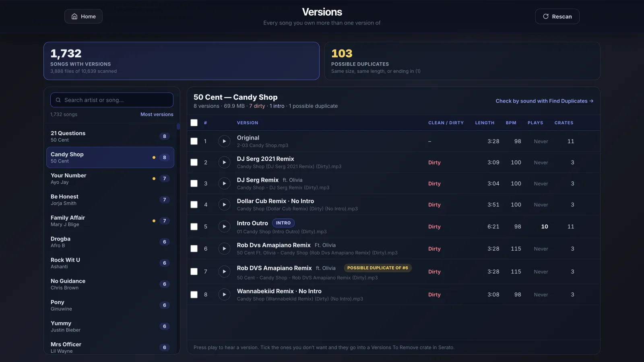Click the song list scrollbar thumb
Screen dimensions: 644x362
tap(178, 126)
